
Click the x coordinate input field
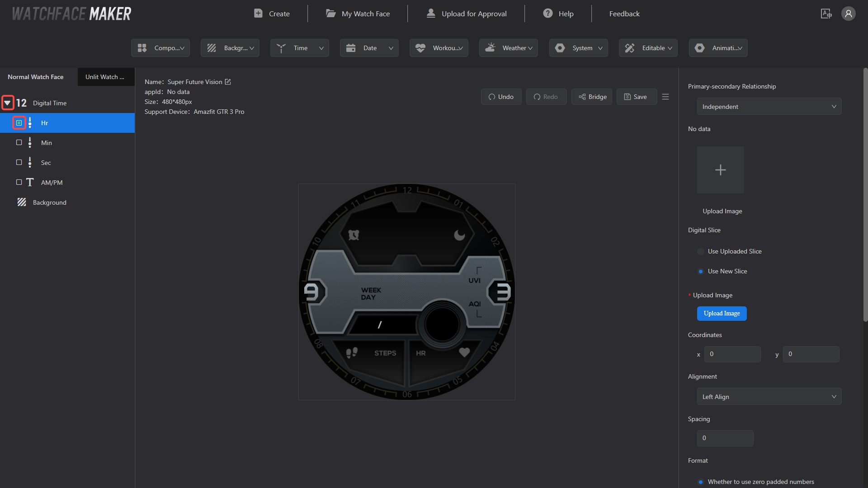(x=732, y=354)
